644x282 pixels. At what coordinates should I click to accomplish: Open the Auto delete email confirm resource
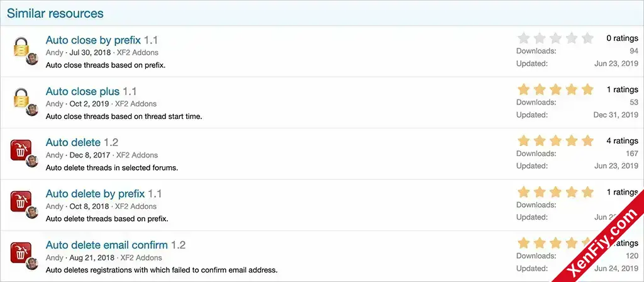point(107,245)
